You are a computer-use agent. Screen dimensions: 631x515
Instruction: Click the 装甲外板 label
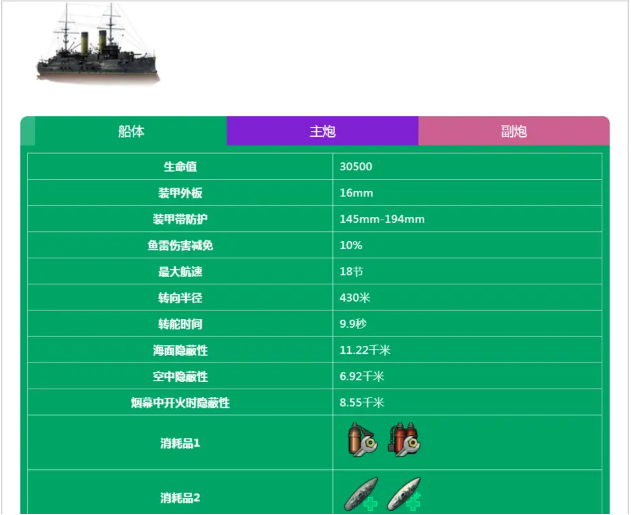180,193
